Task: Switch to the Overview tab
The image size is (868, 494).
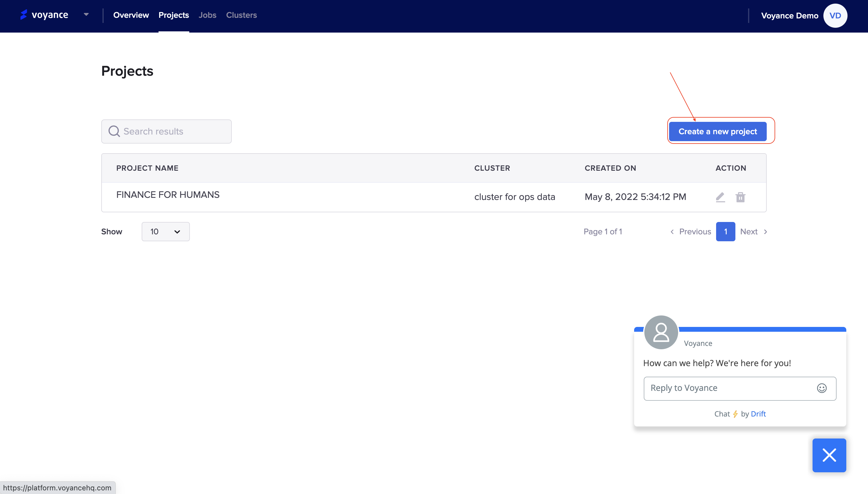Action: pos(131,15)
